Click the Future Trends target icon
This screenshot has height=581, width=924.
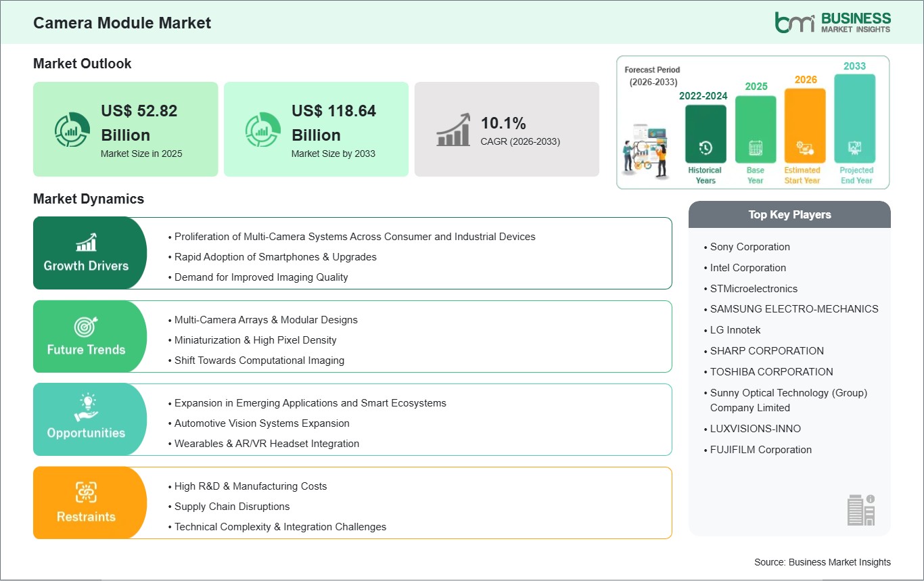(86, 327)
